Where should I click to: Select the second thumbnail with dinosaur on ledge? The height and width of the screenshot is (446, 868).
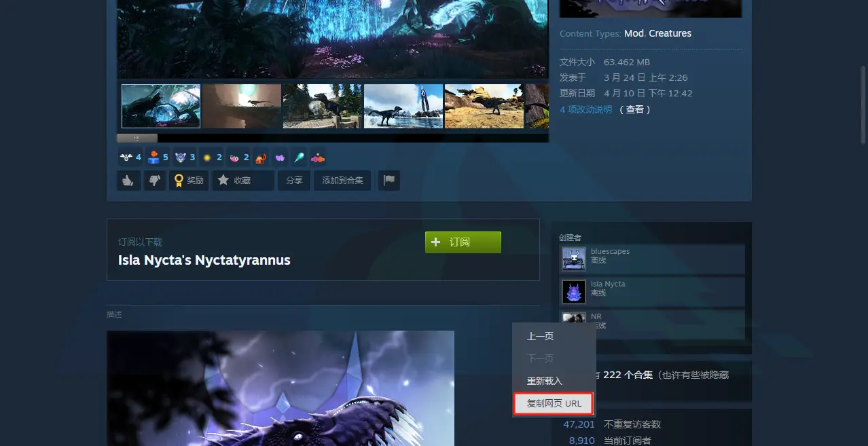[x=242, y=106]
